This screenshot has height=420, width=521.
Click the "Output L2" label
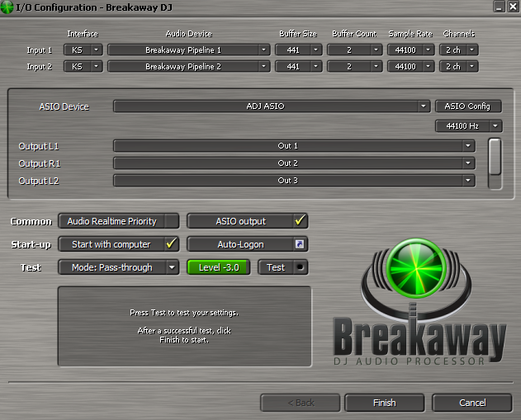(39, 181)
